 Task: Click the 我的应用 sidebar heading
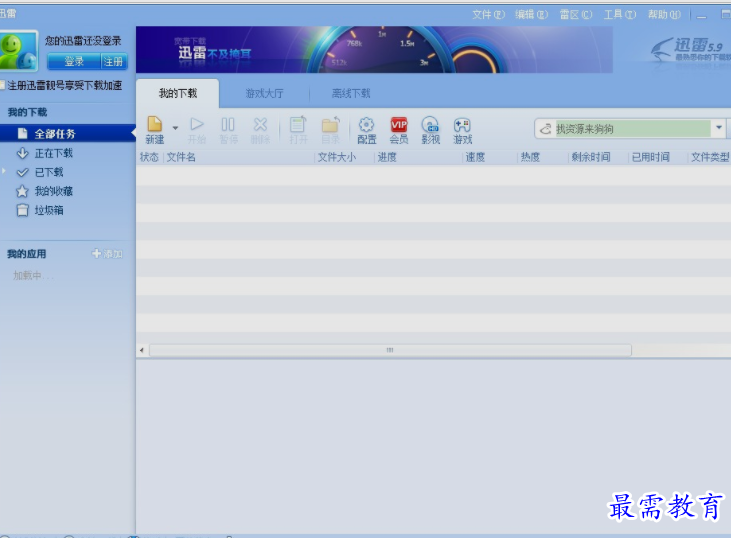[x=27, y=254]
